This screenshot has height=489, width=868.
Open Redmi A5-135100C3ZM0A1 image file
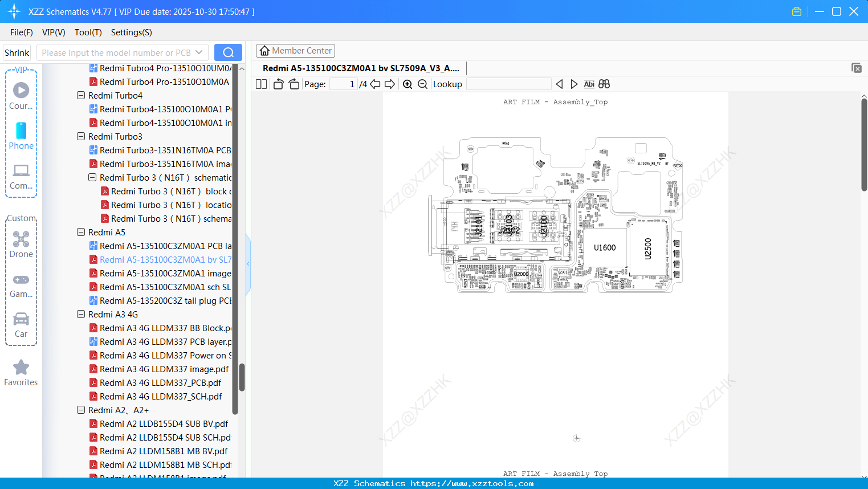[x=161, y=274]
